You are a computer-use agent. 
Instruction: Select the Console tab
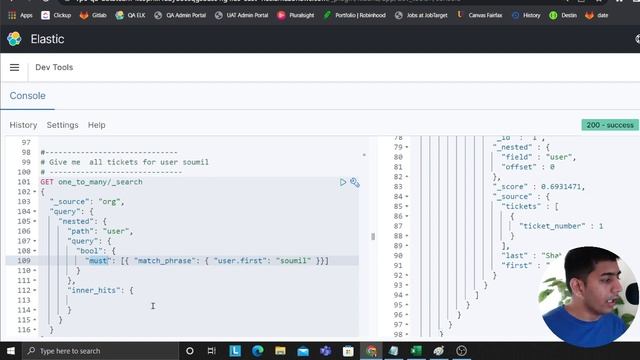pyautogui.click(x=27, y=96)
